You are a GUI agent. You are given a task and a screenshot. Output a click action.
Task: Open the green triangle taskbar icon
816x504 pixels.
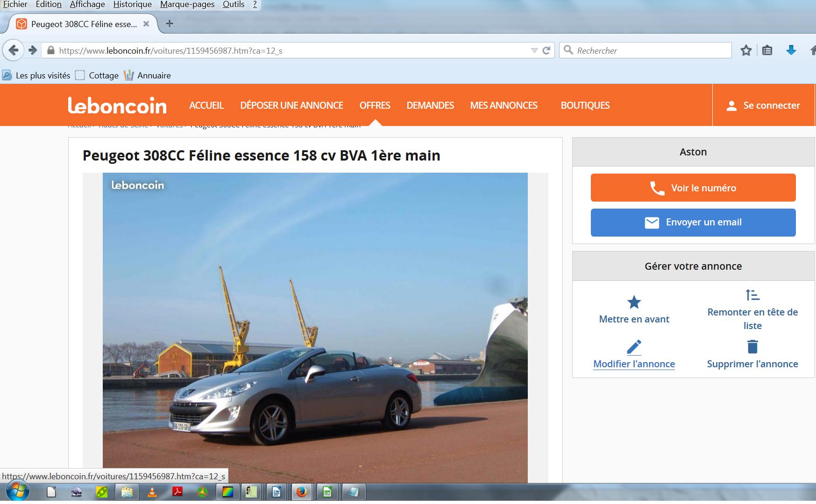point(202,492)
